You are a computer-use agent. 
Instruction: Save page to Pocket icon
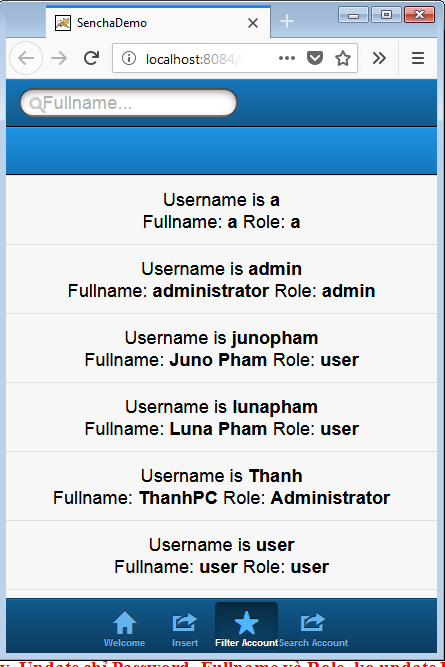tap(315, 58)
